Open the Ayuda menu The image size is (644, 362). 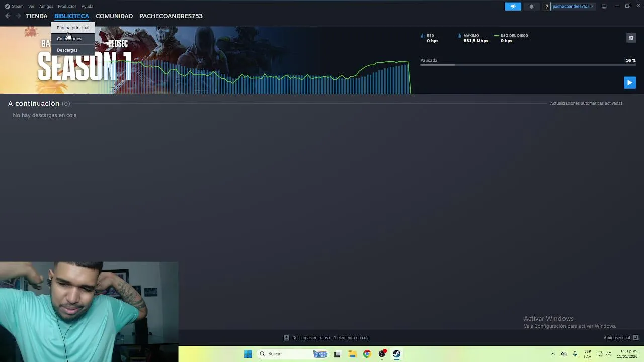pyautogui.click(x=87, y=6)
